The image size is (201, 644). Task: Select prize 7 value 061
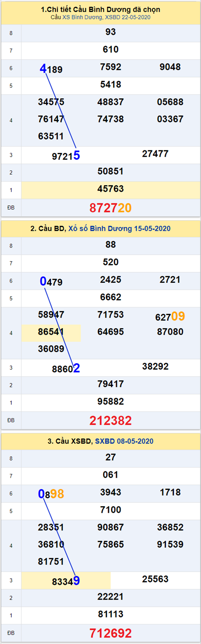[111, 475]
